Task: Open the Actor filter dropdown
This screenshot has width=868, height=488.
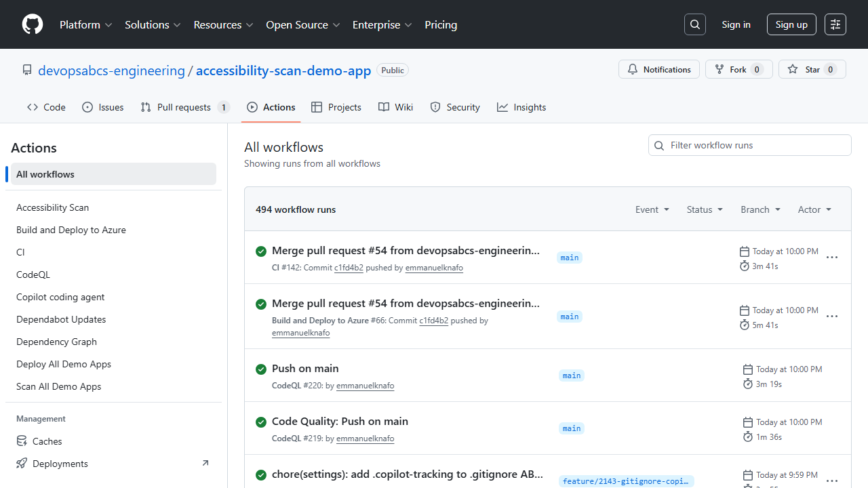Action: tap(814, 209)
